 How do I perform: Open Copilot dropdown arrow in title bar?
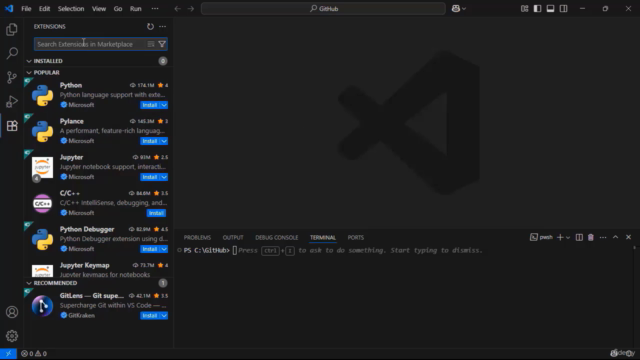[x=464, y=9]
